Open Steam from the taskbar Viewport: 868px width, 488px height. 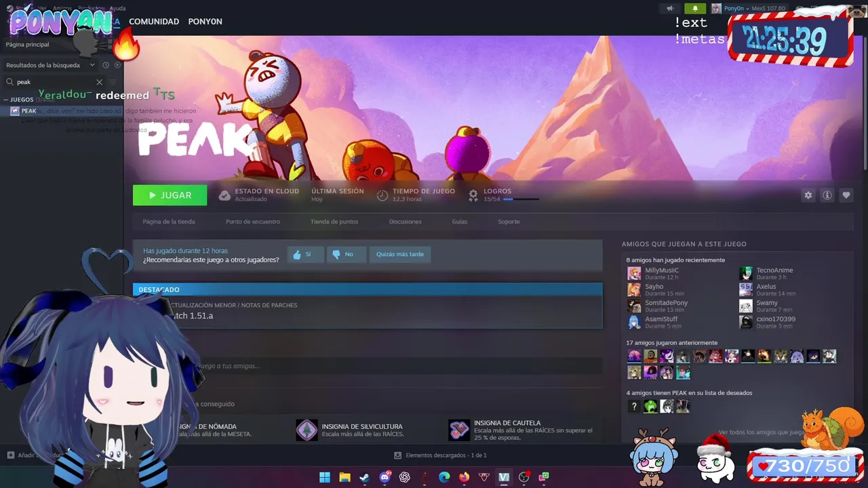pos(365,477)
